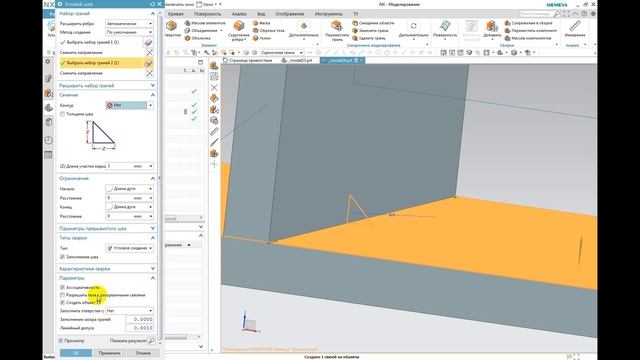Click the reset icon in dialog title bar
The height and width of the screenshot is (360, 640).
point(152,4)
